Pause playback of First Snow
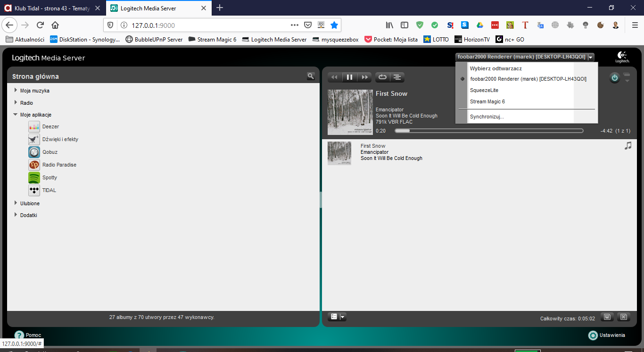The height and width of the screenshot is (352, 644). pyautogui.click(x=349, y=77)
